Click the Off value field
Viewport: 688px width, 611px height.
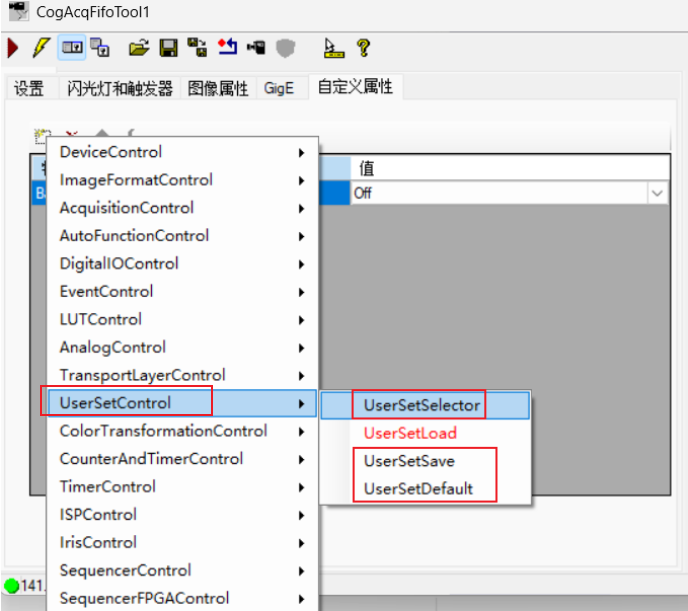click(x=499, y=193)
